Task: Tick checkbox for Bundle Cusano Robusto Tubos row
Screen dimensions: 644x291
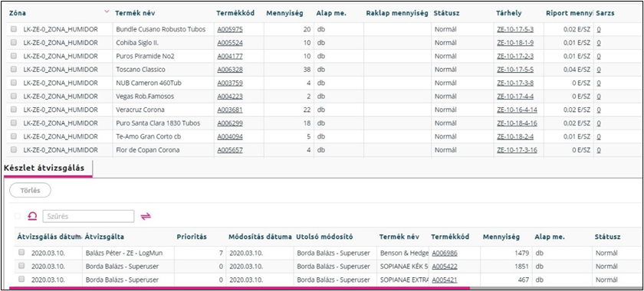Action: click(x=14, y=30)
